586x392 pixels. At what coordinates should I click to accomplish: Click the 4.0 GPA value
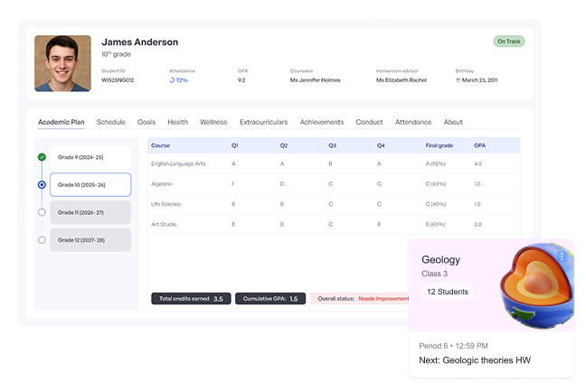pyautogui.click(x=477, y=163)
